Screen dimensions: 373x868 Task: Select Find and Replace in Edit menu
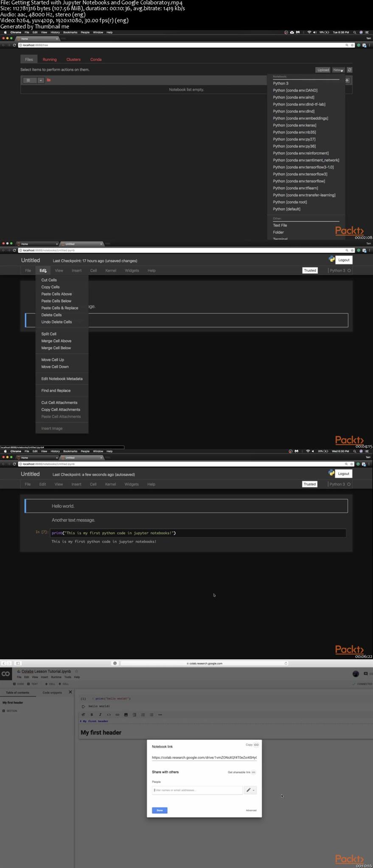tap(56, 391)
